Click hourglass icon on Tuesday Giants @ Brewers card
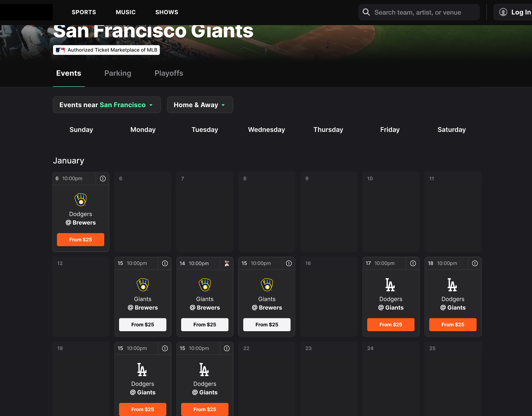Screen dimensions: 532x416 [x=227, y=263]
